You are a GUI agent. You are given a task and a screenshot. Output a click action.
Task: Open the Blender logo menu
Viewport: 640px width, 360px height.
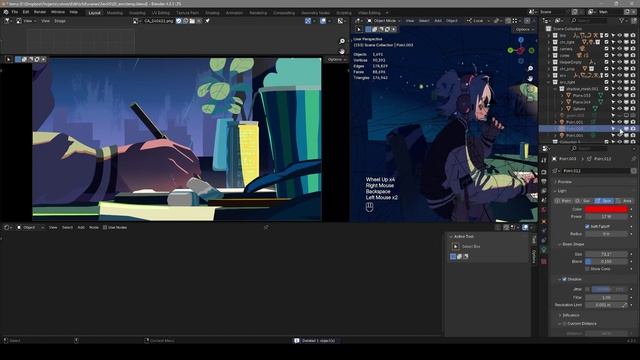pyautogui.click(x=6, y=12)
